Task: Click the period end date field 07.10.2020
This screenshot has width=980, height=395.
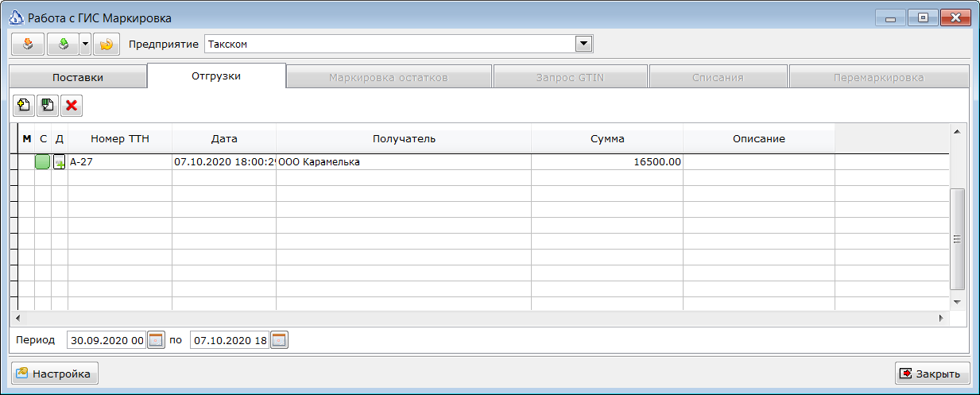Action: pyautogui.click(x=230, y=340)
